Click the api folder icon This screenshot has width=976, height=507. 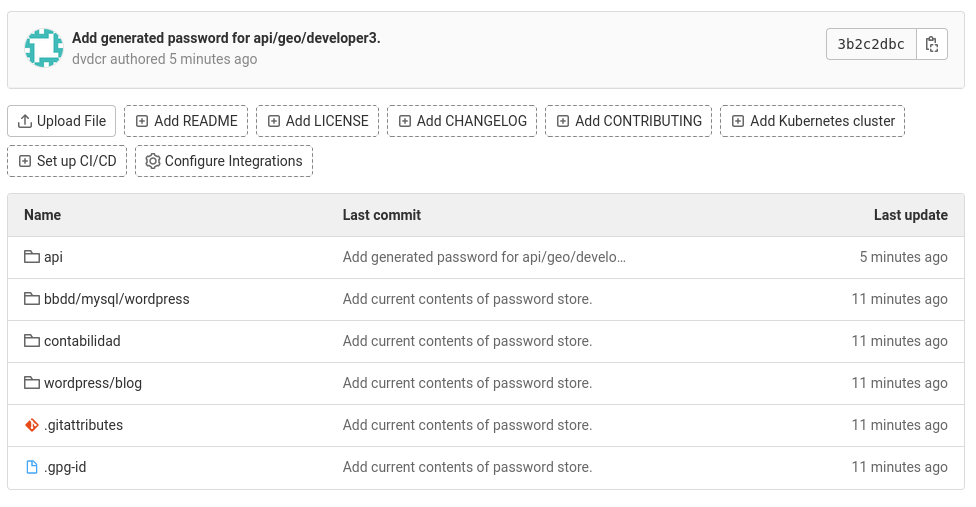32,257
